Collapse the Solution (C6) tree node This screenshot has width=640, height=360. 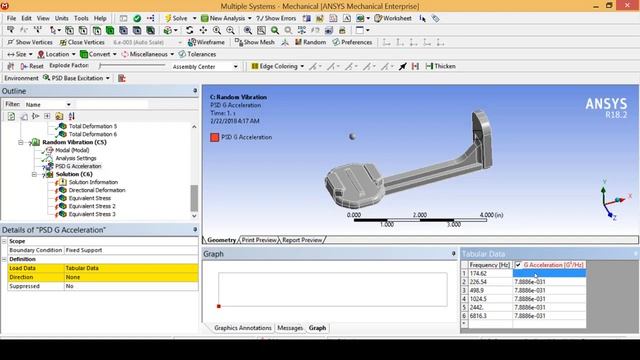pyautogui.click(x=34, y=174)
